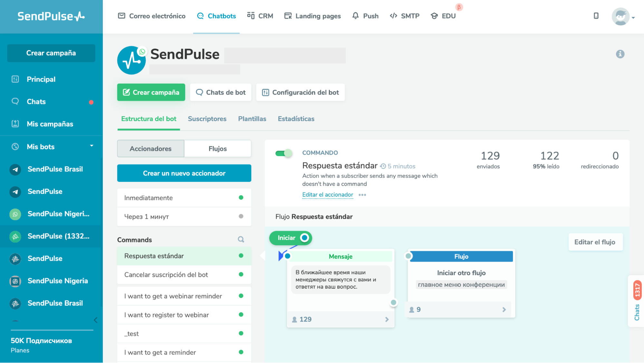Open the account dropdown caret beside avatar
This screenshot has height=363, width=644.
[633, 18]
